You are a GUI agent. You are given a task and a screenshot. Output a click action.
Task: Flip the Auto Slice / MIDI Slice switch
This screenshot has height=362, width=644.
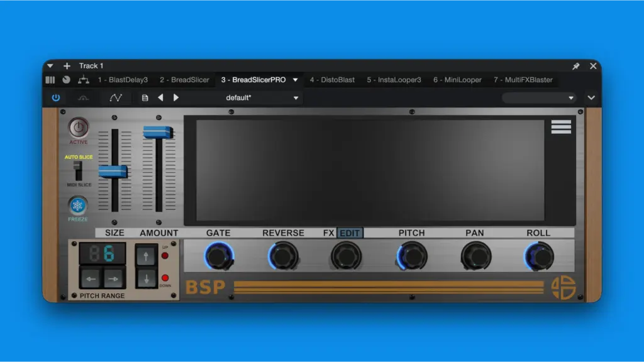click(77, 170)
